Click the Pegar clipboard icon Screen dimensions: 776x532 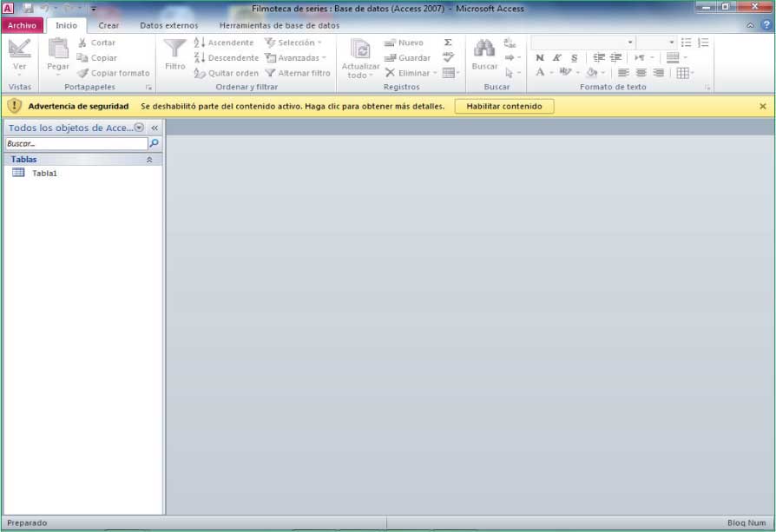coord(58,49)
